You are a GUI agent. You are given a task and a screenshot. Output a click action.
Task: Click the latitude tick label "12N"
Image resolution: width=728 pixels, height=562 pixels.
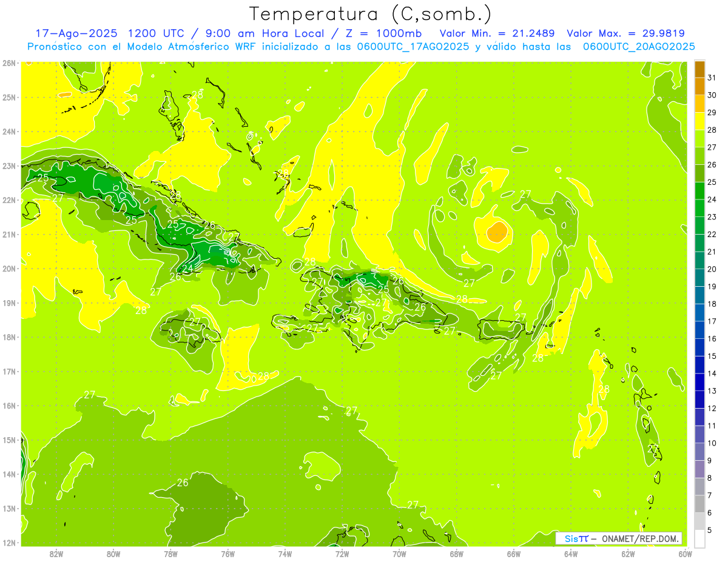(x=8, y=543)
